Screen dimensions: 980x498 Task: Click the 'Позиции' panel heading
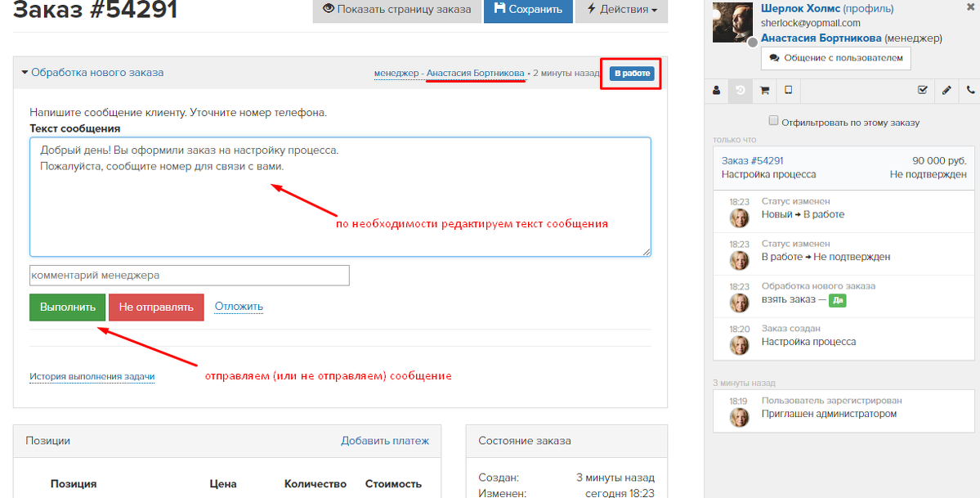(x=47, y=441)
